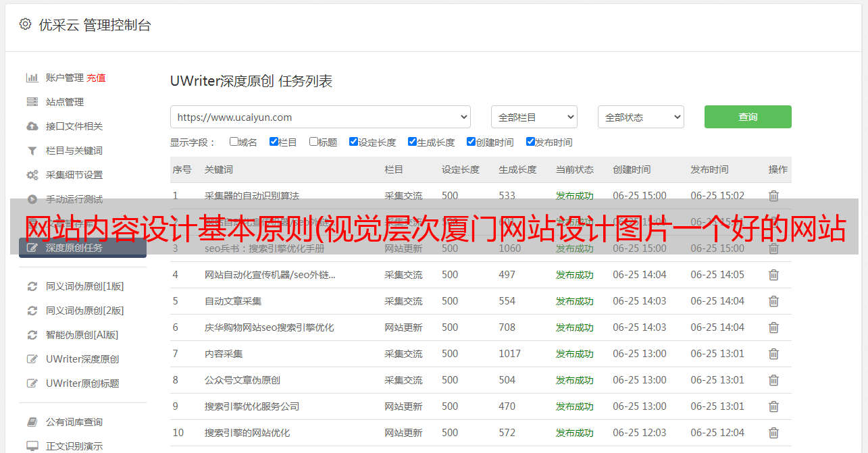Expand the 全部栏目 dropdown

tap(534, 117)
